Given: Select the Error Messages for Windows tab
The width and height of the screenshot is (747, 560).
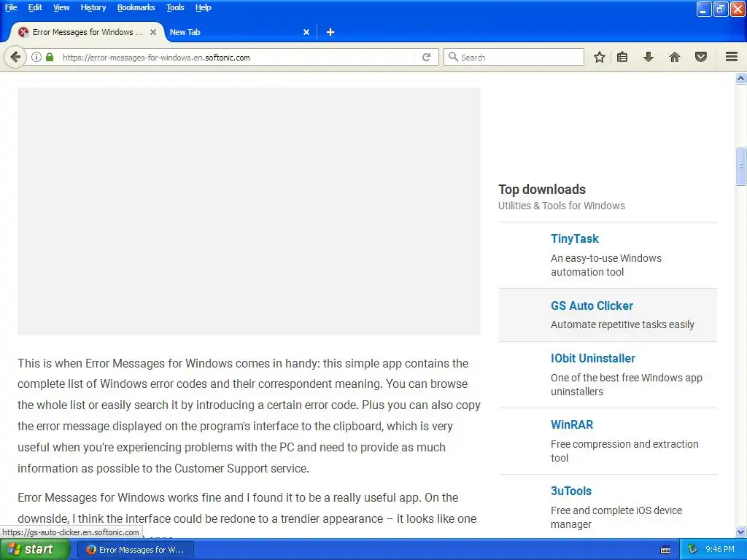Looking at the screenshot, I should coord(86,32).
